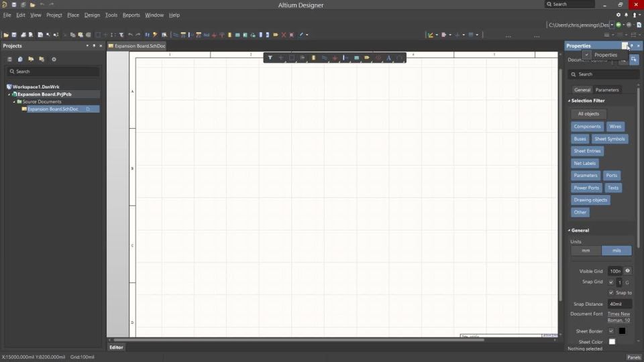Click the document icon next to path field

(639, 25)
